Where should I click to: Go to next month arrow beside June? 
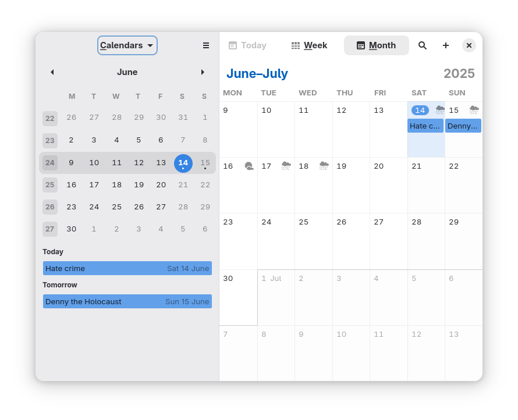coord(203,72)
